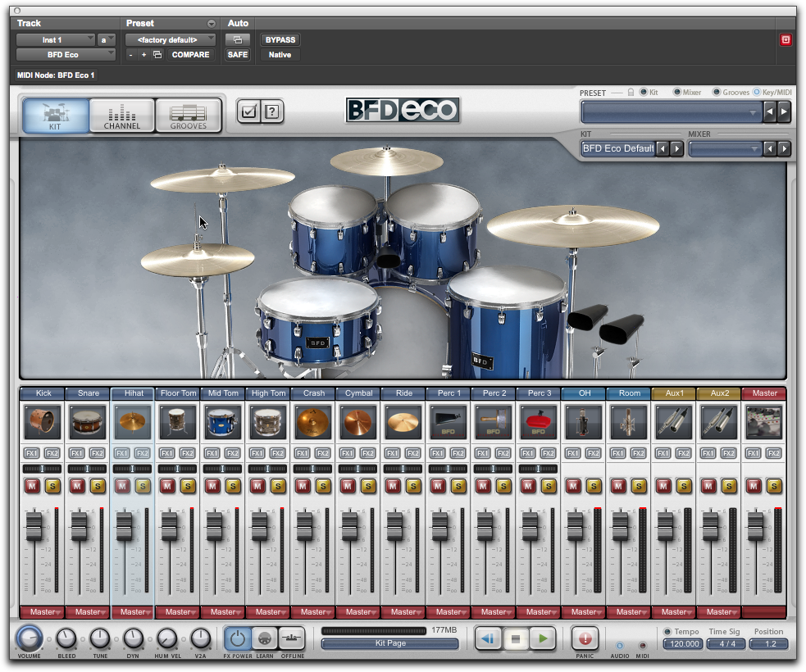Select the Master channel mixer icon
This screenshot has height=672, width=806.
click(x=764, y=422)
